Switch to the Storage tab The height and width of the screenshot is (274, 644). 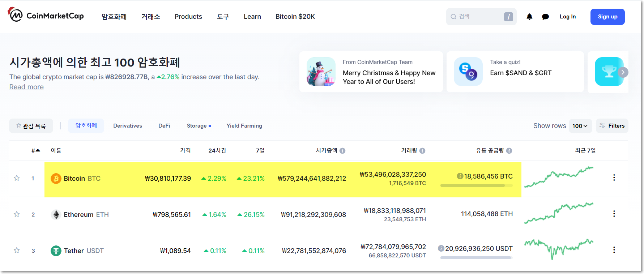(x=199, y=126)
